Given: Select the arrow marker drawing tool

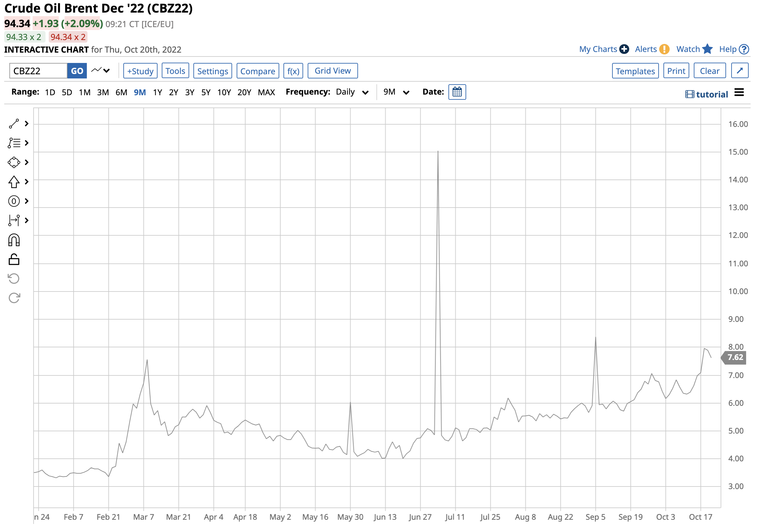Looking at the screenshot, I should point(14,182).
